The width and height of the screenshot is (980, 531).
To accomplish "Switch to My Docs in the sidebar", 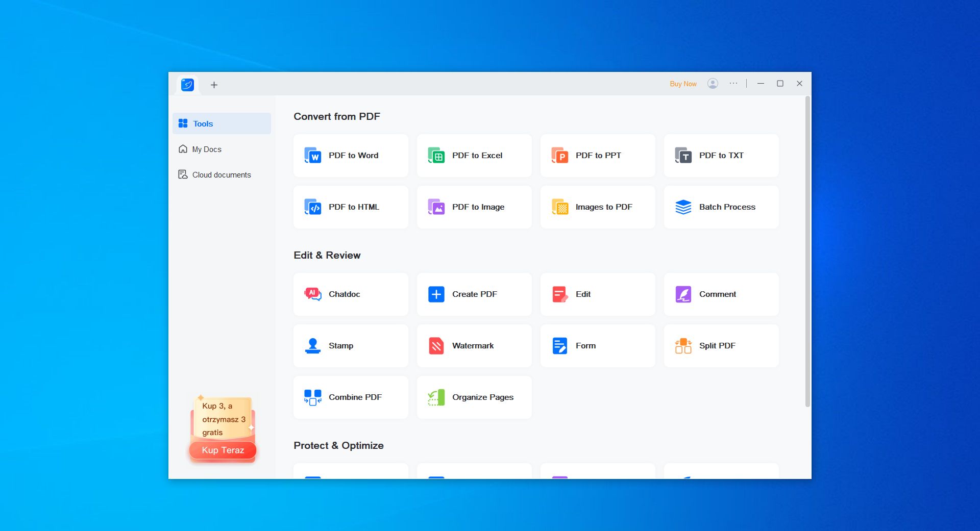I will pyautogui.click(x=206, y=149).
